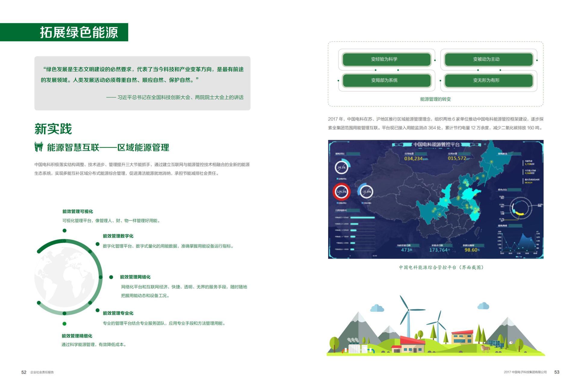578x392 pixels.
Task: Select the 新实践 section heading
Action: [x=53, y=129]
